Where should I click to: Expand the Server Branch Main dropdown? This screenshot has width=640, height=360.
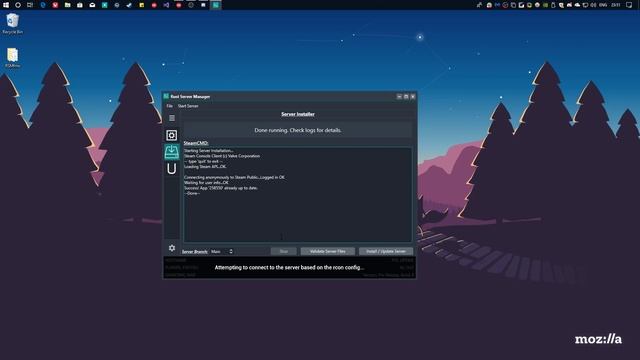pos(222,251)
